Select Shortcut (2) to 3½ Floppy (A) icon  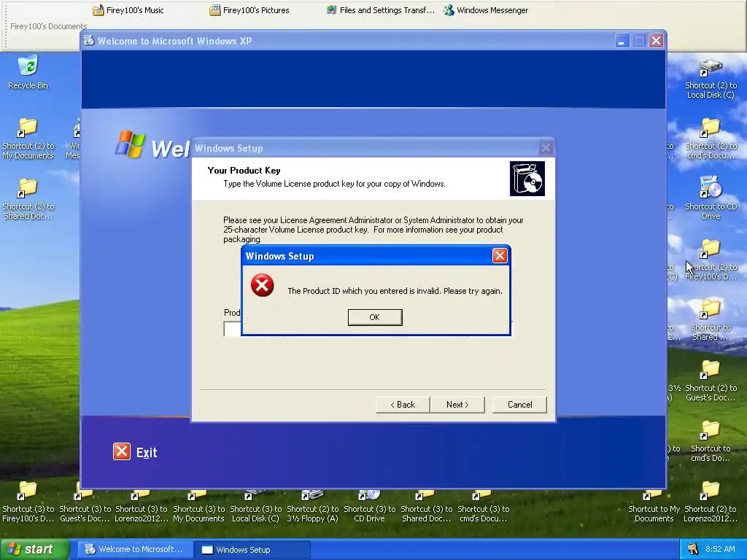point(312,506)
